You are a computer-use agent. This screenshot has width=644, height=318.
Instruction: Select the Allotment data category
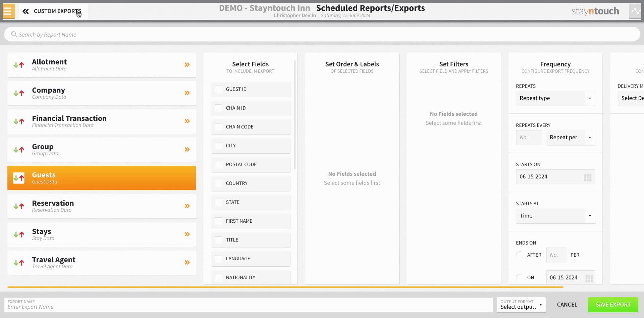pos(102,65)
